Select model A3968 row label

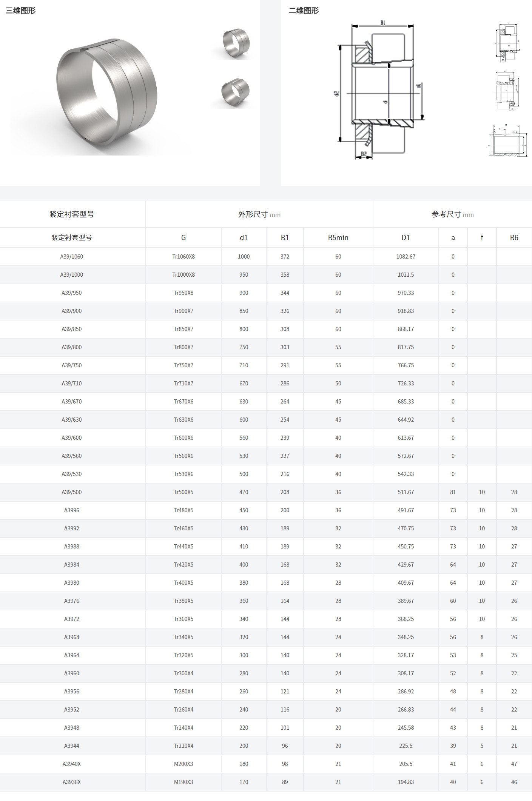[x=72, y=637]
